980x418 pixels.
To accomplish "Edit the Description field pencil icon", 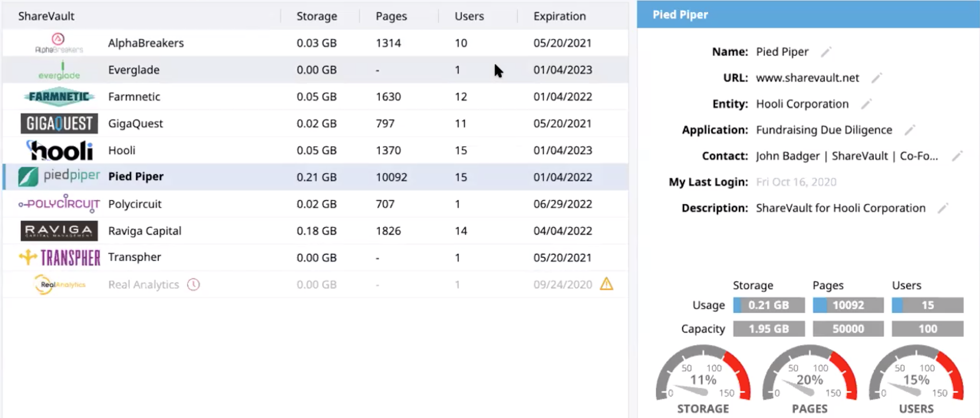I will (943, 208).
